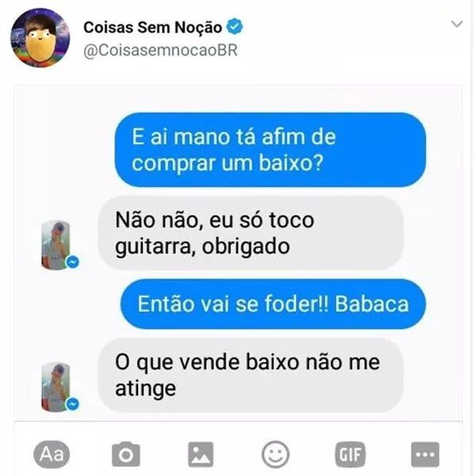Select the 'O que vende baixo' bubble
The image size is (476, 476).
coord(251,375)
